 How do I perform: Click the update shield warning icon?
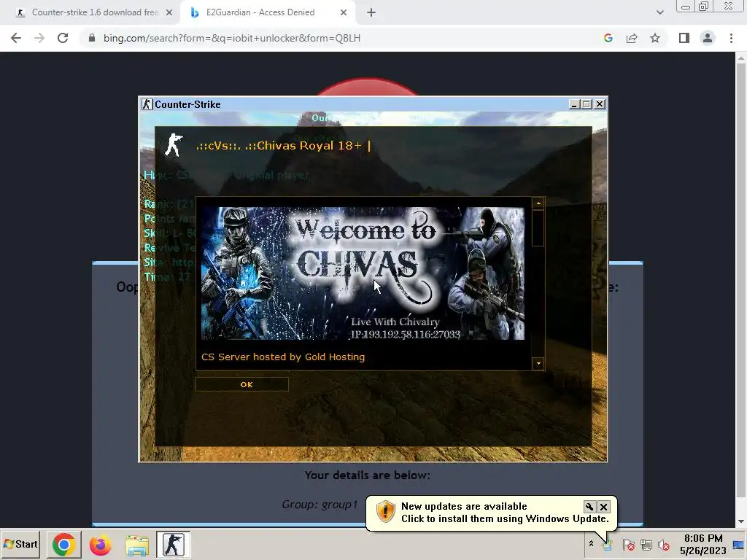tap(385, 511)
